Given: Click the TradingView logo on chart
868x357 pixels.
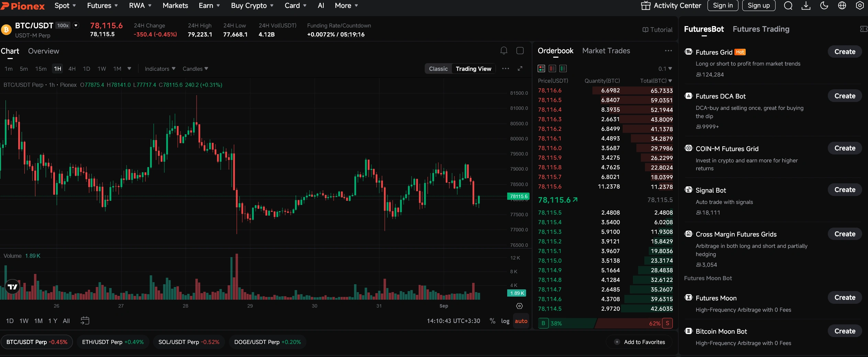Looking at the screenshot, I should (x=13, y=287).
